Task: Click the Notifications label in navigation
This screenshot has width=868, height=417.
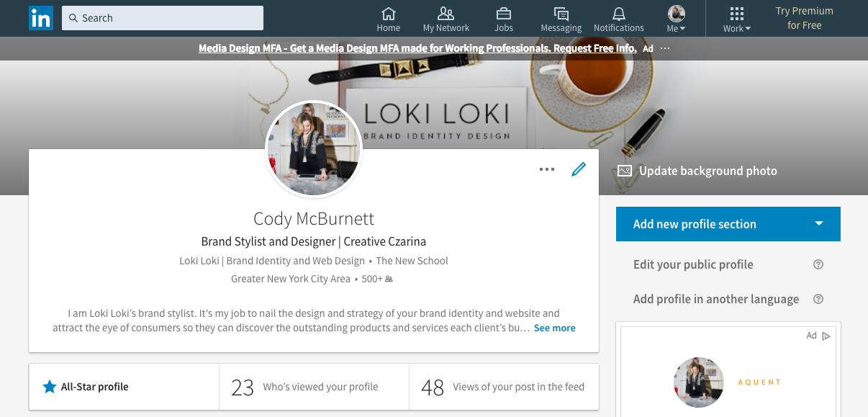Action: coord(619,28)
